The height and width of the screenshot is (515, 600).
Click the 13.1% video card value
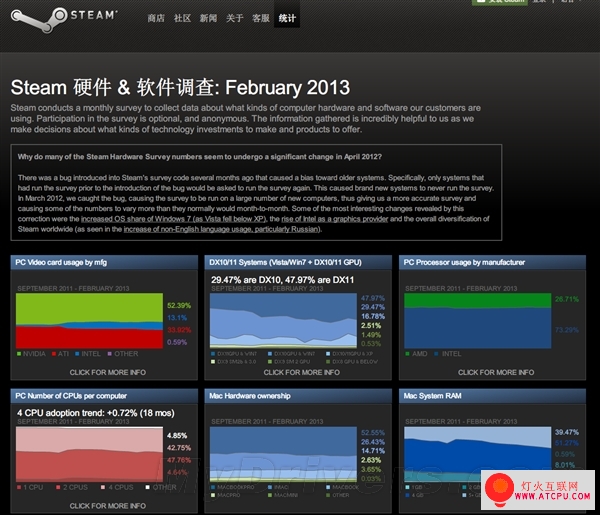coord(177,318)
